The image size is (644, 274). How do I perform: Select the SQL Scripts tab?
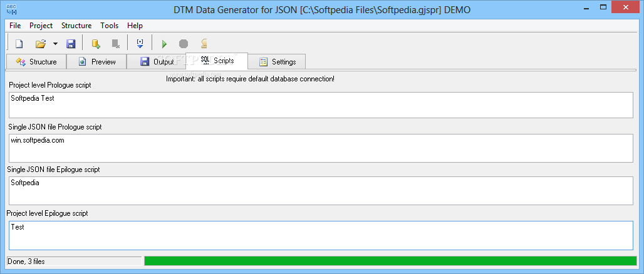pyautogui.click(x=217, y=61)
